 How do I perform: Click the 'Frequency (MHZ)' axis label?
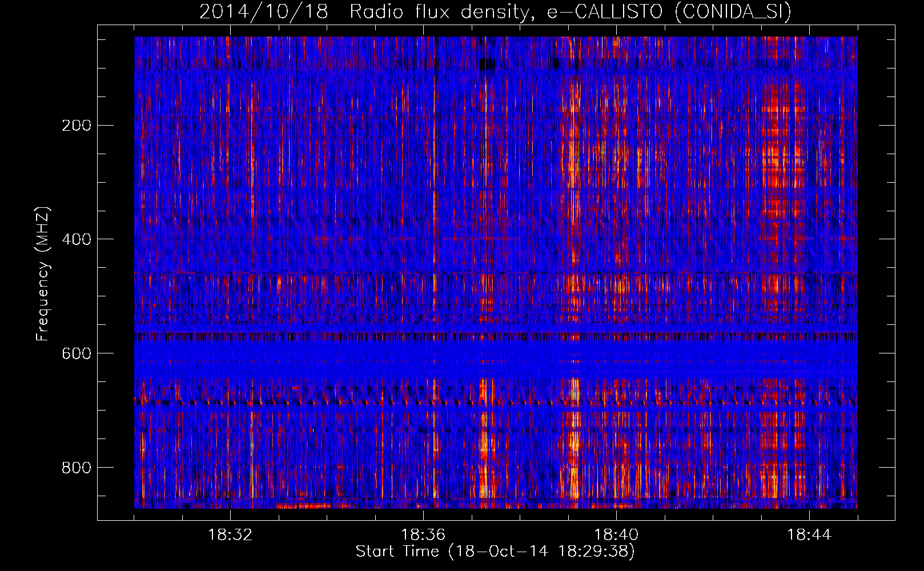pyautogui.click(x=43, y=274)
